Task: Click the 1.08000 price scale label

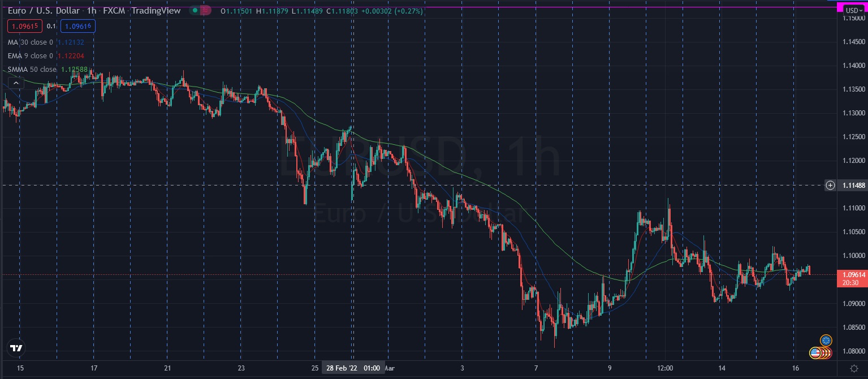Action: point(853,351)
